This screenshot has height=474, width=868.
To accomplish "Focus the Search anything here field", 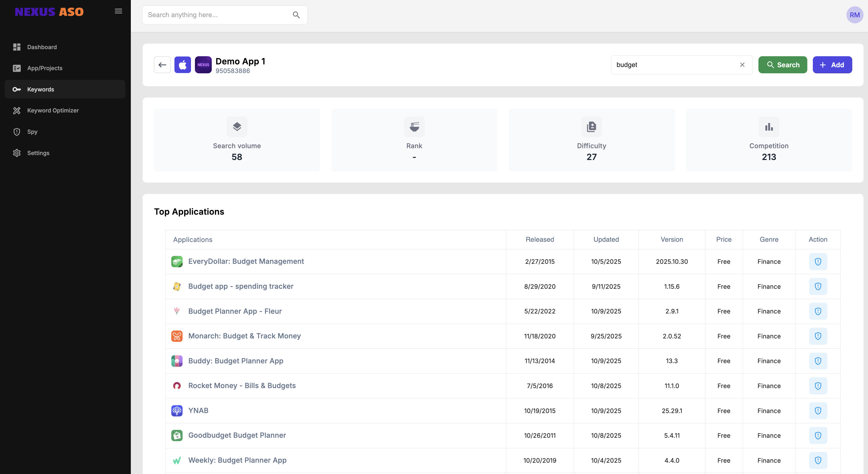I will 217,15.
